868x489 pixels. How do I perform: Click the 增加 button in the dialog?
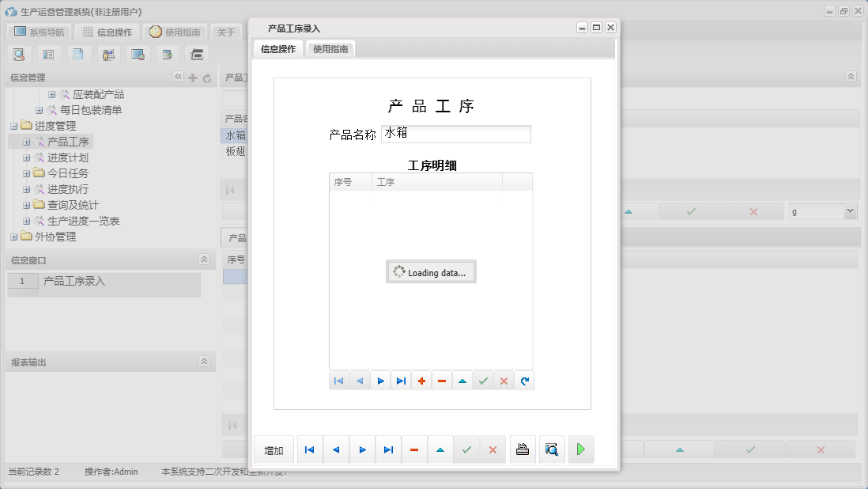click(273, 449)
